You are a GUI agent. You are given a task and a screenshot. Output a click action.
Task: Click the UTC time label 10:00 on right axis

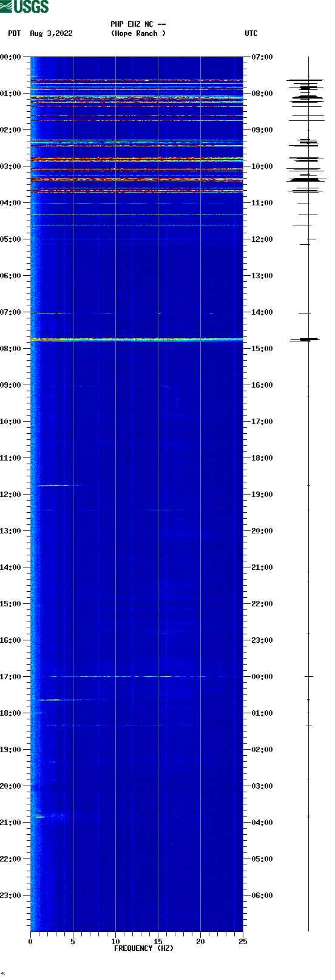262,166
